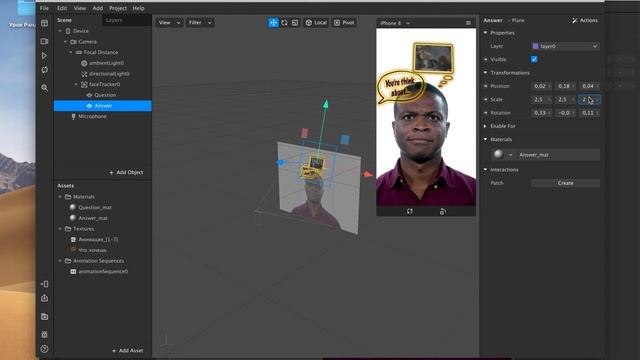Click the green Y-axis gizmo arrow
The image size is (640, 360).
pos(326,104)
